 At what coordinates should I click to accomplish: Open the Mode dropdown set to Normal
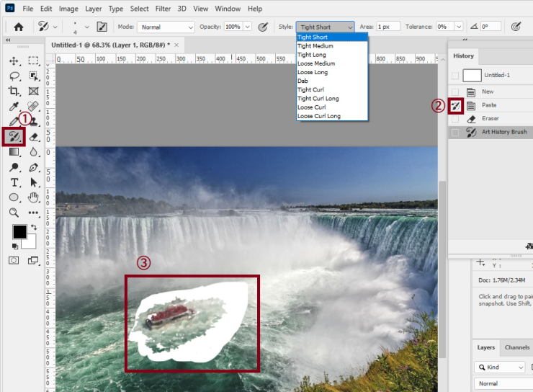pos(166,27)
